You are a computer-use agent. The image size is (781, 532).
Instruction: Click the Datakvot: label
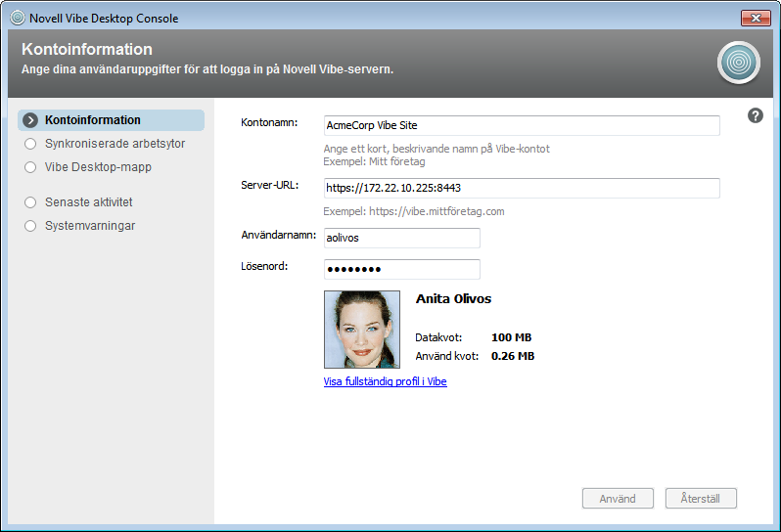coord(438,337)
